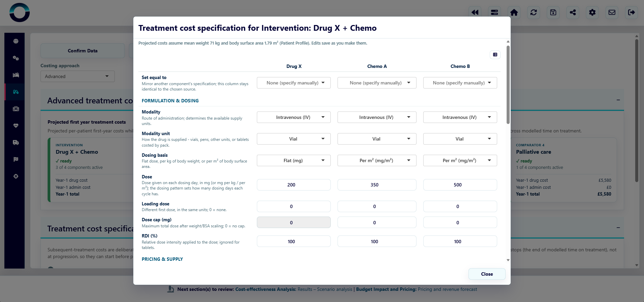Click the table view icon in the dialog
Image resolution: width=644 pixels, height=302 pixels.
coord(495,55)
